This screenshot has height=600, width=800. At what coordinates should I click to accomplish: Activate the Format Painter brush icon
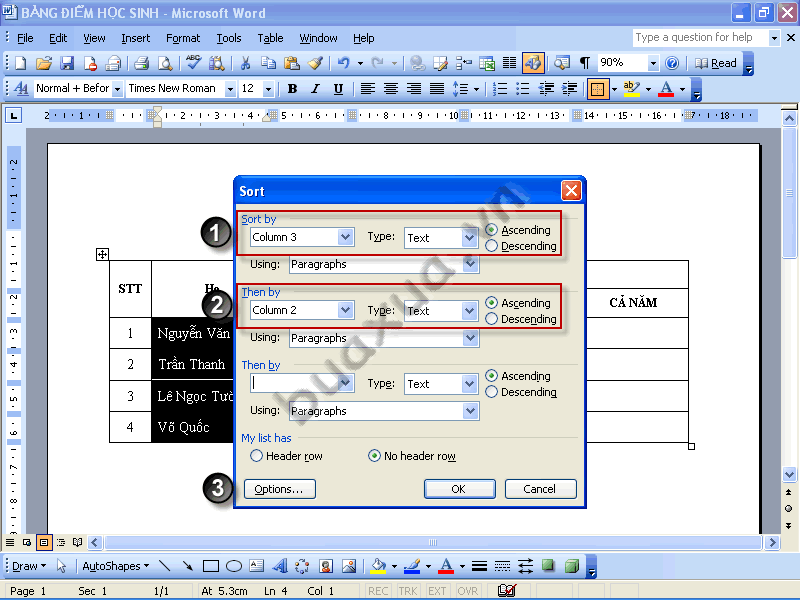point(315,63)
